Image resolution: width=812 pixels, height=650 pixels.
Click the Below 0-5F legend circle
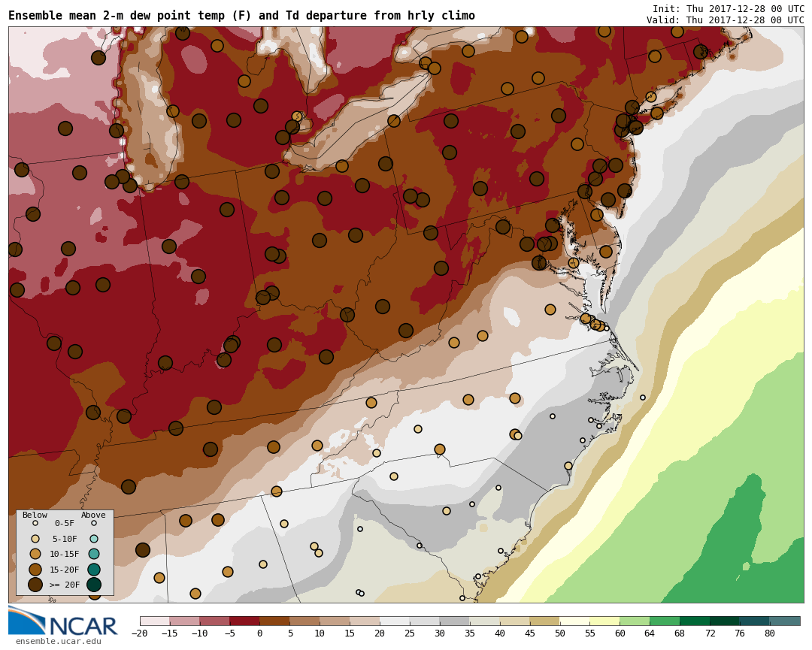click(35, 523)
